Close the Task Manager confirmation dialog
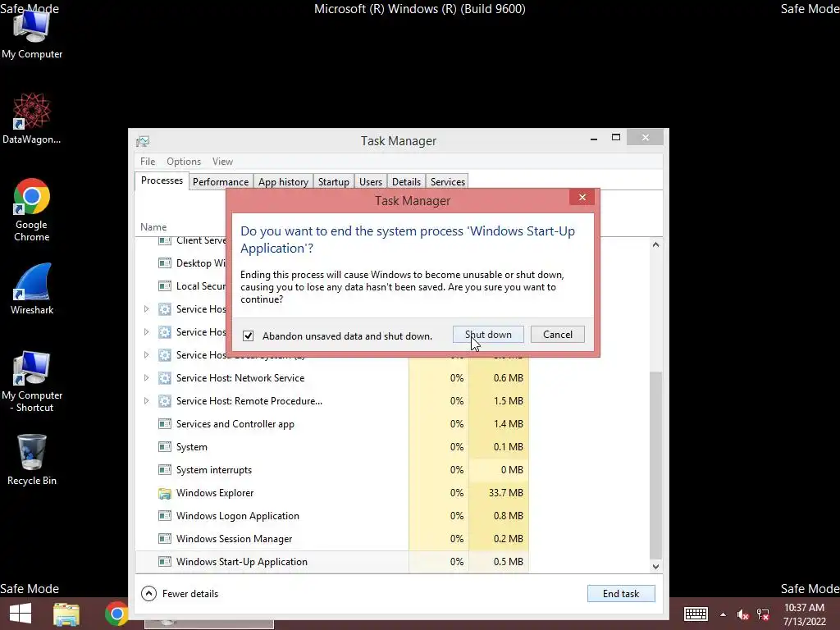The width and height of the screenshot is (840, 630). pos(582,197)
